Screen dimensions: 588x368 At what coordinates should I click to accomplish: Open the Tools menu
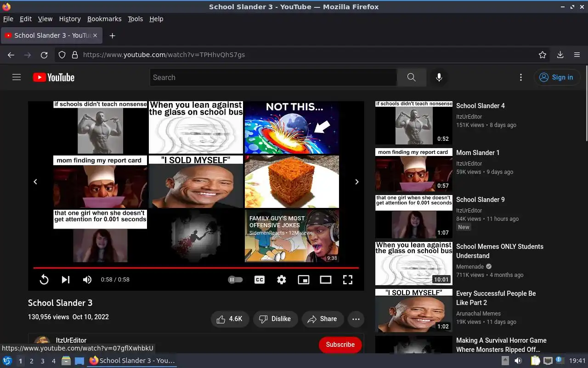136,19
